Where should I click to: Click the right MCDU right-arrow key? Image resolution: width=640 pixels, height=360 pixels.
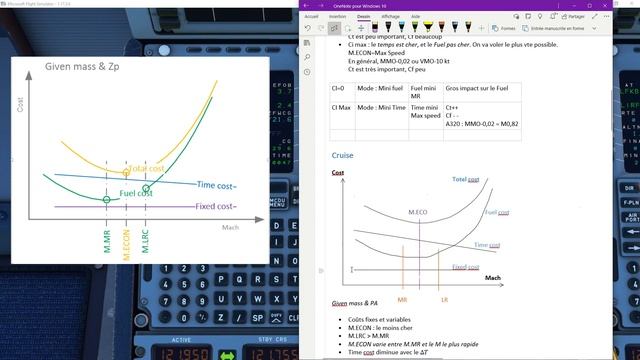pos(632,247)
